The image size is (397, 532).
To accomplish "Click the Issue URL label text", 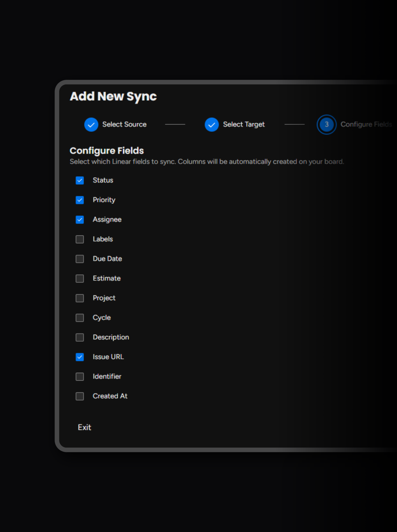I will pos(108,357).
